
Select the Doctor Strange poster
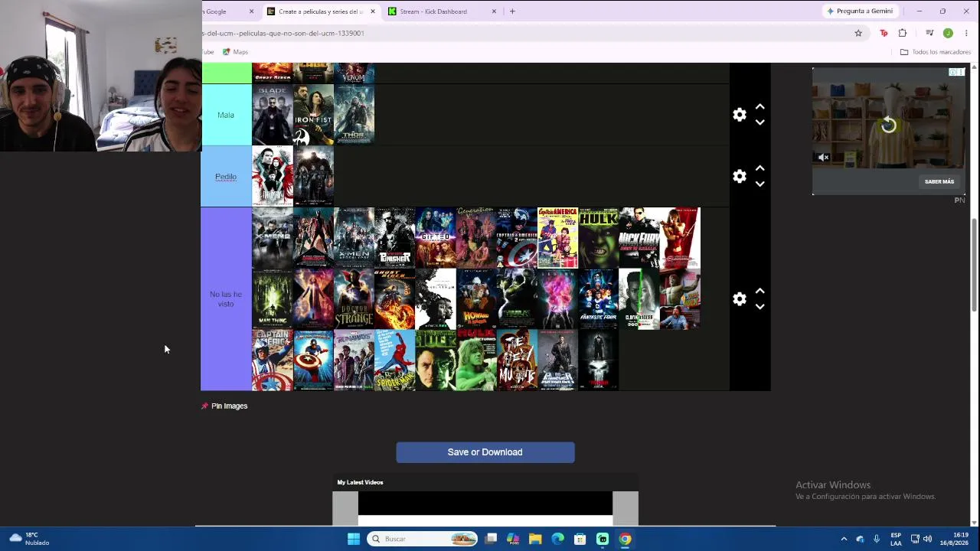(354, 299)
